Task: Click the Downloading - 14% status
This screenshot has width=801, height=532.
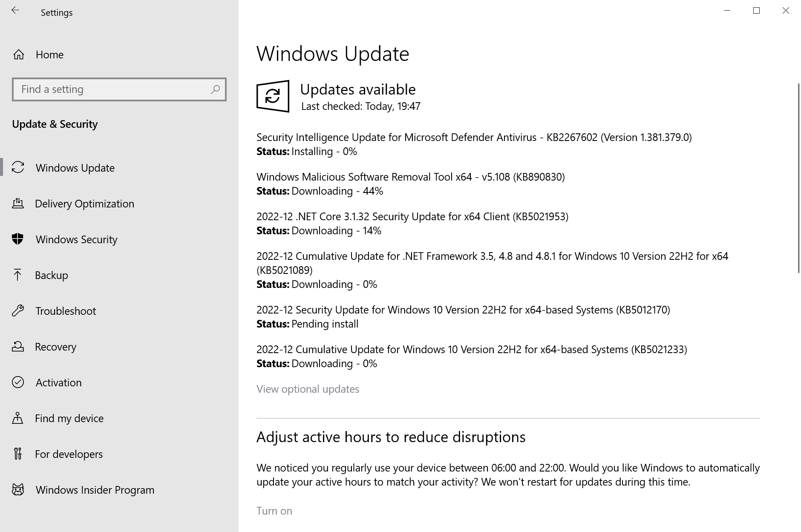Action: click(337, 230)
